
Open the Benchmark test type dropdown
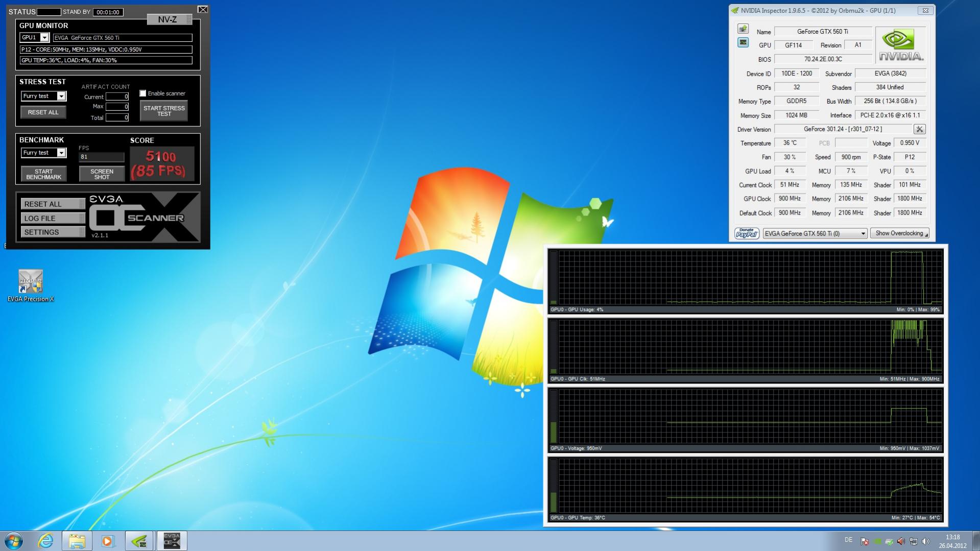click(x=61, y=153)
